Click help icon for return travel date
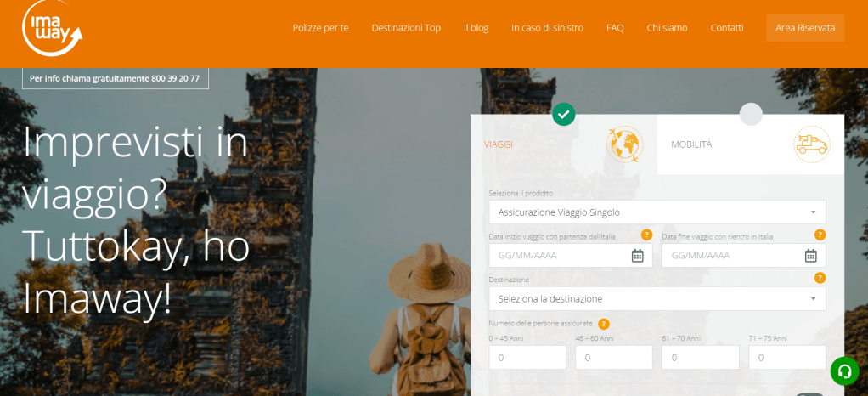This screenshot has width=868, height=396. click(820, 235)
